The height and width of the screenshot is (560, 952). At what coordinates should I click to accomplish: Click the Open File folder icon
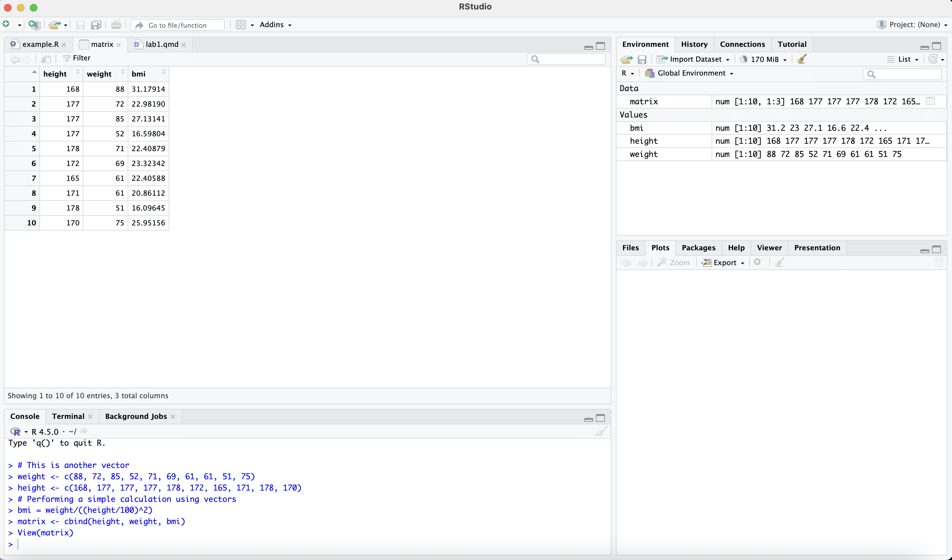(x=54, y=25)
